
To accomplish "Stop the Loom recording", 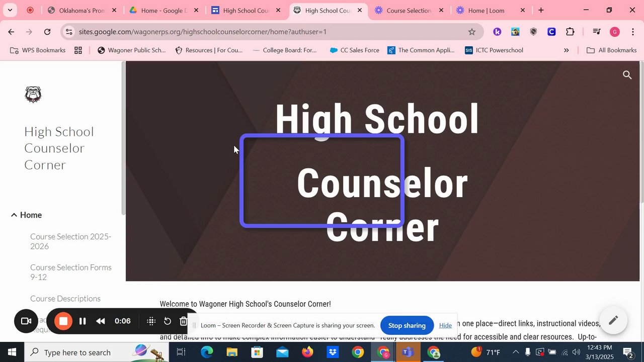I will click(63, 321).
